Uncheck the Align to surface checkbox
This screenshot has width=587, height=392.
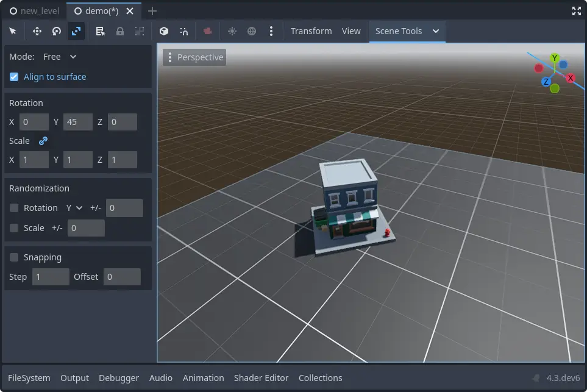pyautogui.click(x=14, y=77)
